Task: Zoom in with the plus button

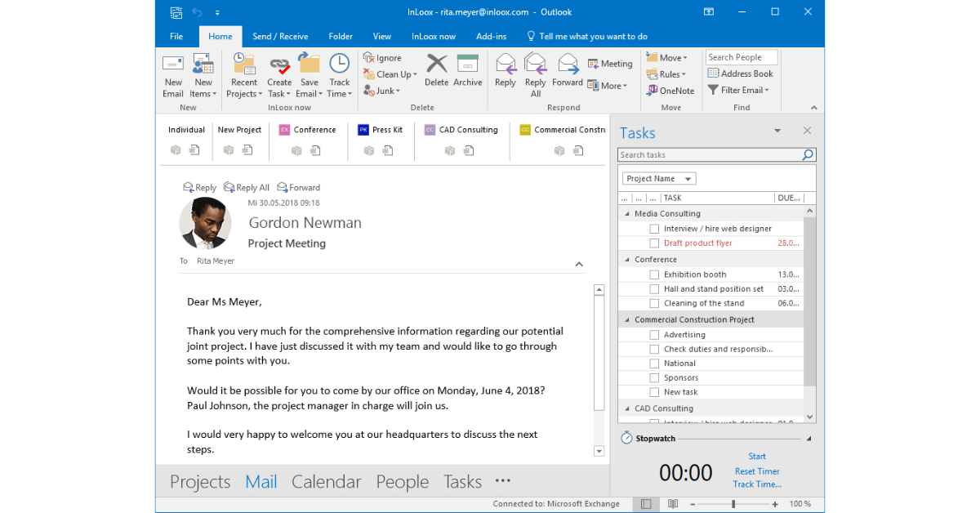Action: 777,504
